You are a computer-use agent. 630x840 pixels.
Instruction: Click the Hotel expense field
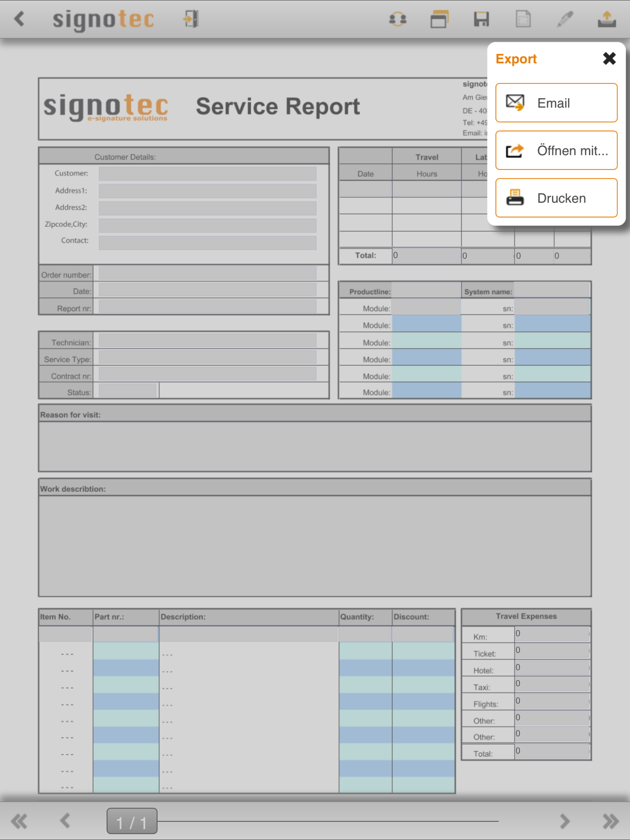click(552, 668)
